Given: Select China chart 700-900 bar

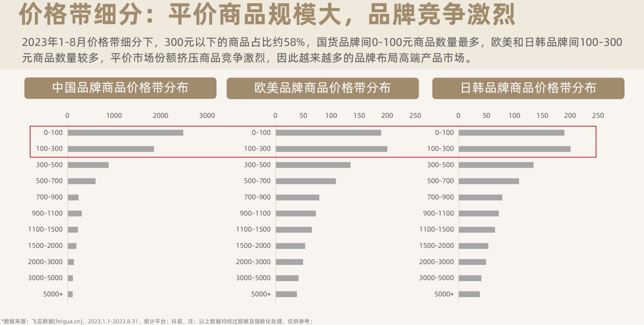Looking at the screenshot, I should pos(73,197).
